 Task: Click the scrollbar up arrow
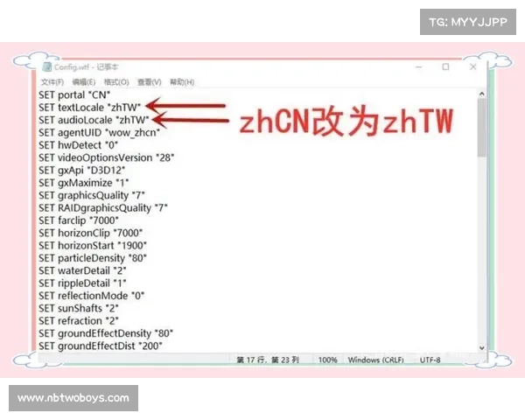click(x=481, y=93)
